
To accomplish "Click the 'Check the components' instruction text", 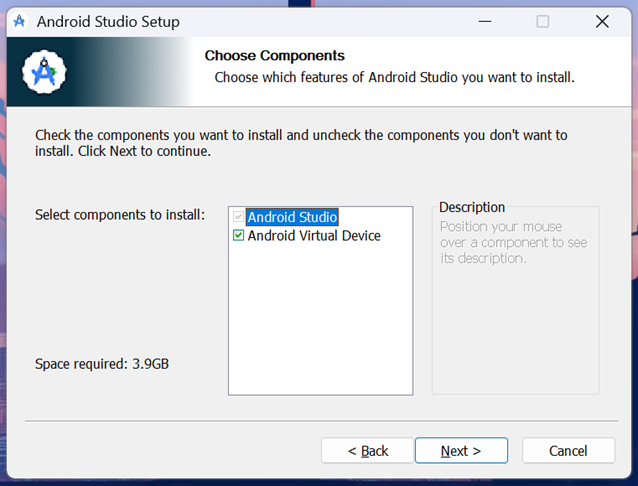I will click(x=301, y=143).
